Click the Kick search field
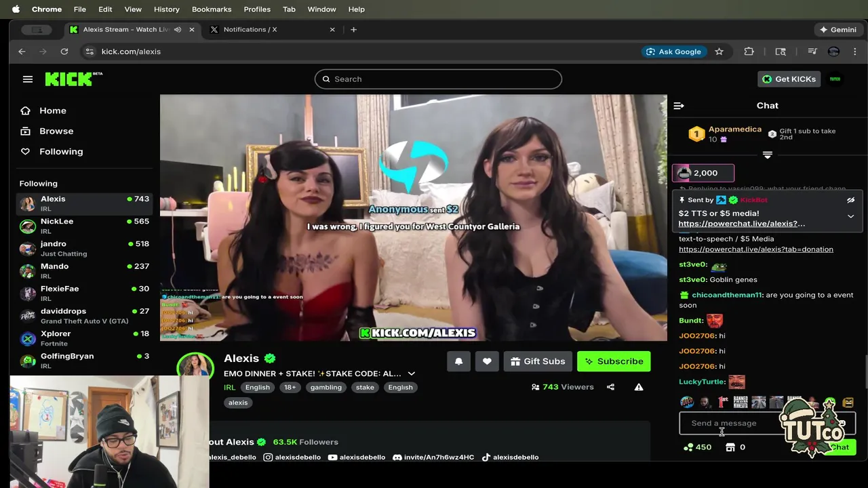 pos(438,79)
